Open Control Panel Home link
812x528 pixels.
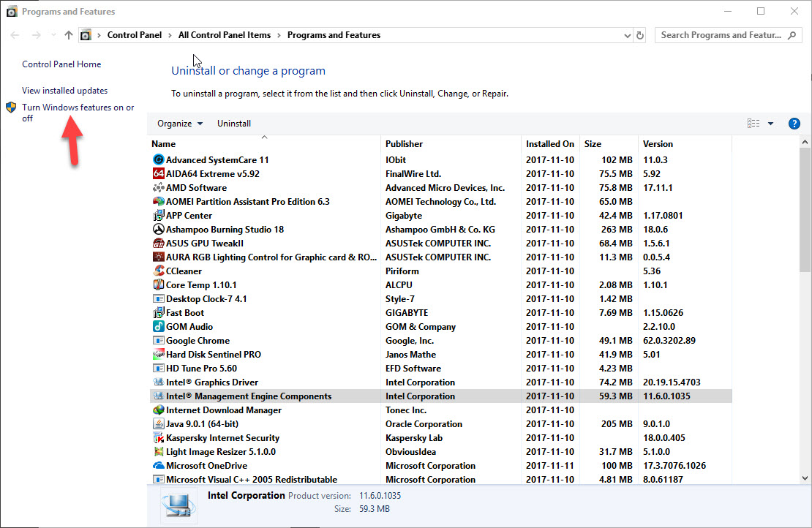tap(61, 64)
